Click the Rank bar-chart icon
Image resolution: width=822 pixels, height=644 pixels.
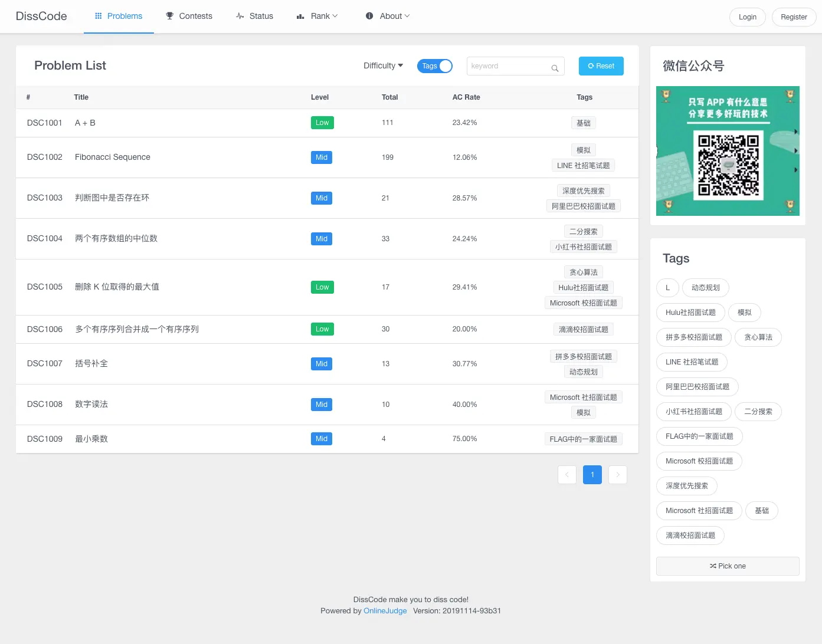point(300,17)
